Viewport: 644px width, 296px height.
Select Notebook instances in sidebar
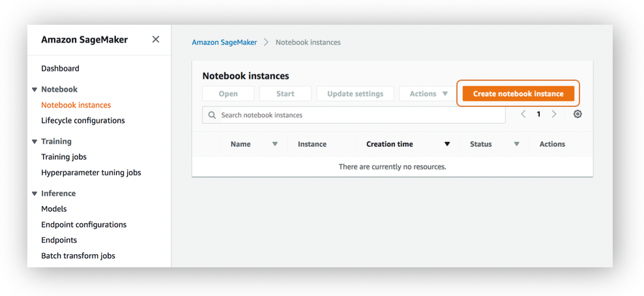[76, 105]
